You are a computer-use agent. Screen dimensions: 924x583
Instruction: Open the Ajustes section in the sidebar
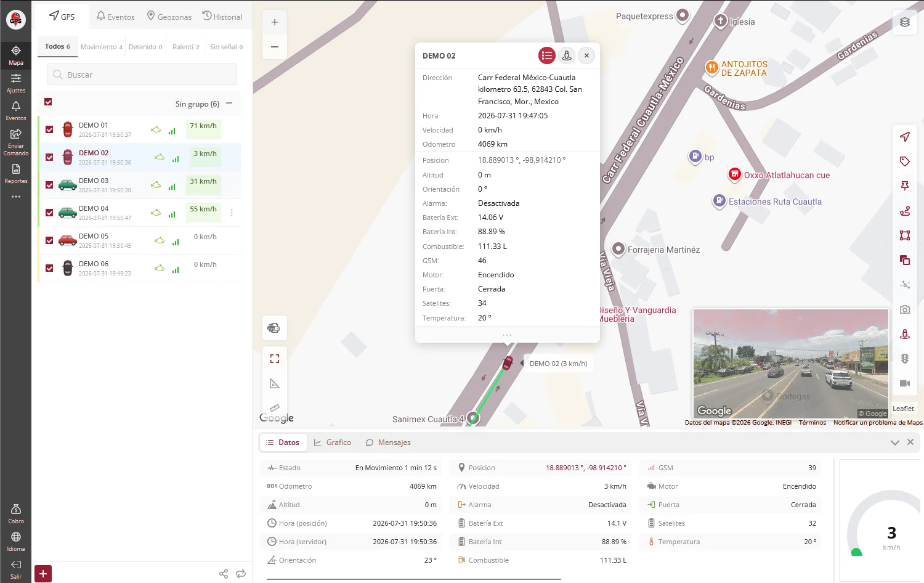[16, 83]
